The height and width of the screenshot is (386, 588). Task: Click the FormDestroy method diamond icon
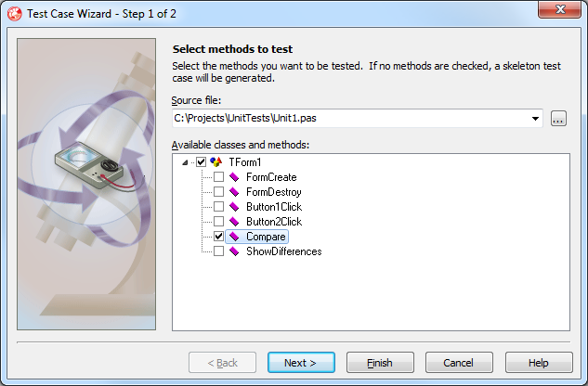click(x=234, y=192)
